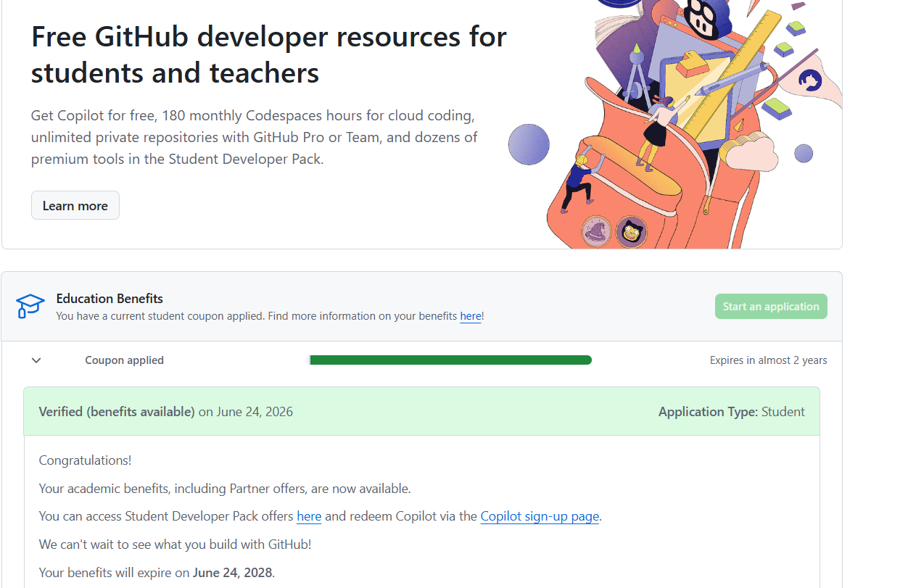The image size is (908, 588).
Task: Click the wizard hat badge on backpack
Action: pos(597,232)
